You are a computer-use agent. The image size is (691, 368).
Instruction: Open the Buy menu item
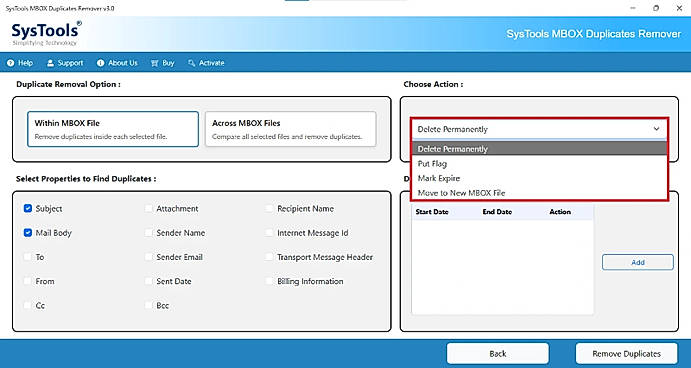[x=163, y=63]
